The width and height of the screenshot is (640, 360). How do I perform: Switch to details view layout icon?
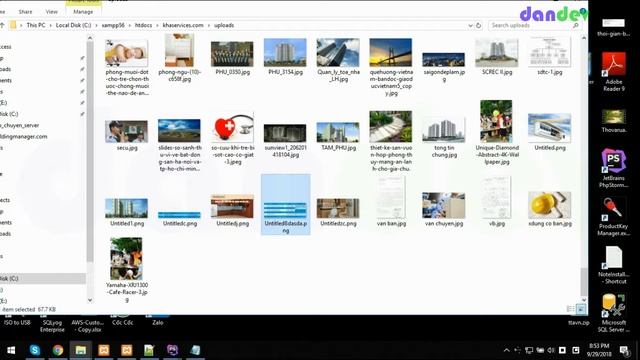[570, 309]
